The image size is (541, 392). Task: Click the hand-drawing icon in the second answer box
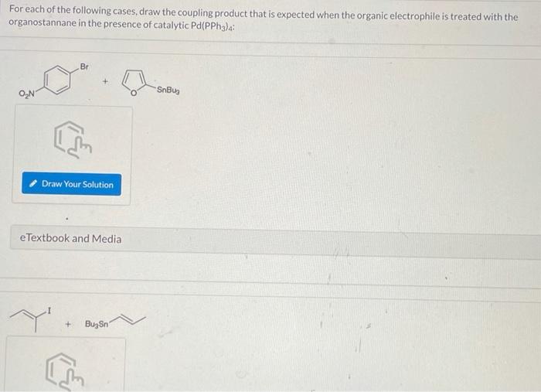[x=65, y=372]
